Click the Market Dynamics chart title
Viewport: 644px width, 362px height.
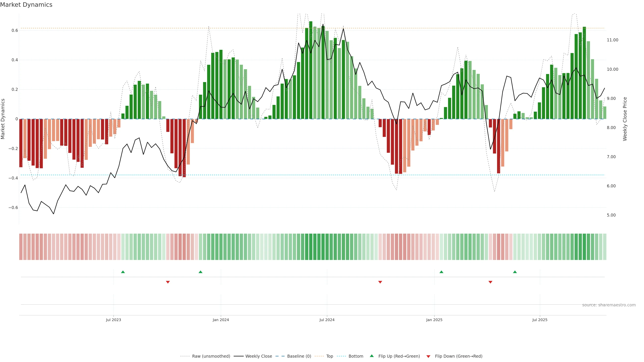coord(26,5)
